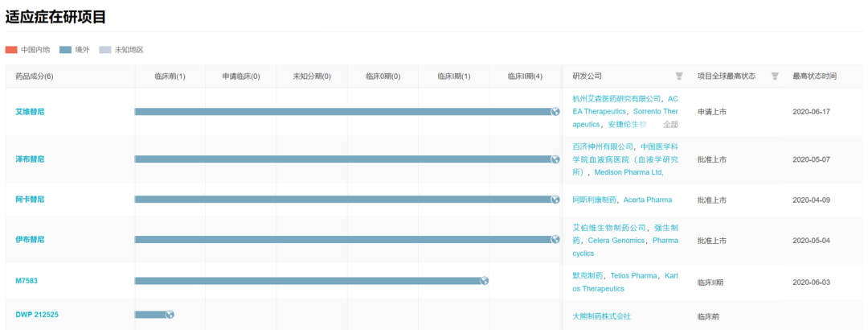Click the globe icon on DWP 212525 bar

[170, 315]
